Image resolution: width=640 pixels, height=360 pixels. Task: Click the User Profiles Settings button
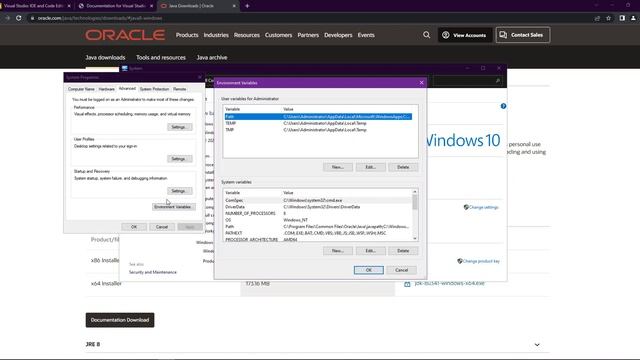point(179,159)
